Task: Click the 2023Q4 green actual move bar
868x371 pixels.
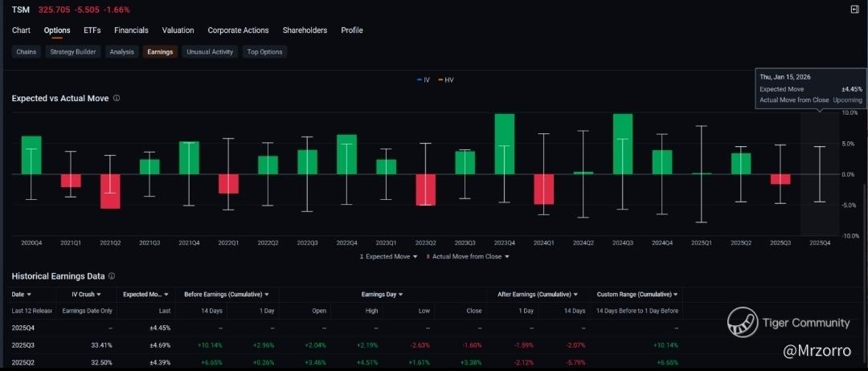Action: 504,144
